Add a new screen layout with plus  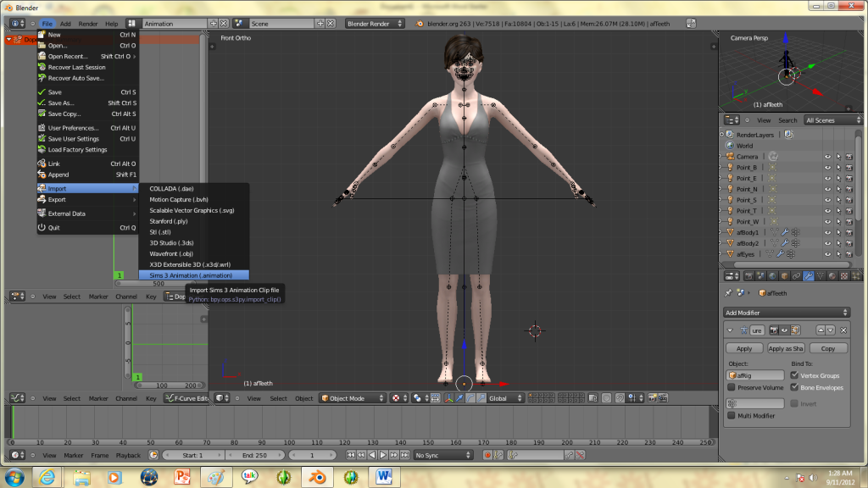pos(213,23)
